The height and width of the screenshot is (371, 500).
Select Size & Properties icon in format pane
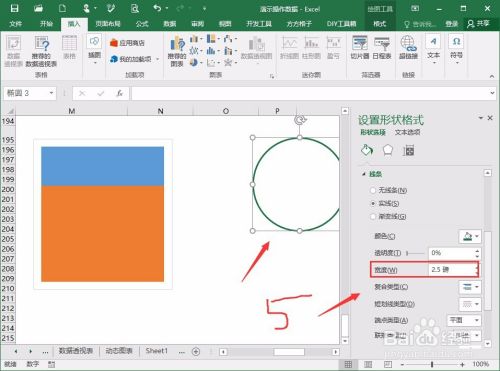(408, 151)
